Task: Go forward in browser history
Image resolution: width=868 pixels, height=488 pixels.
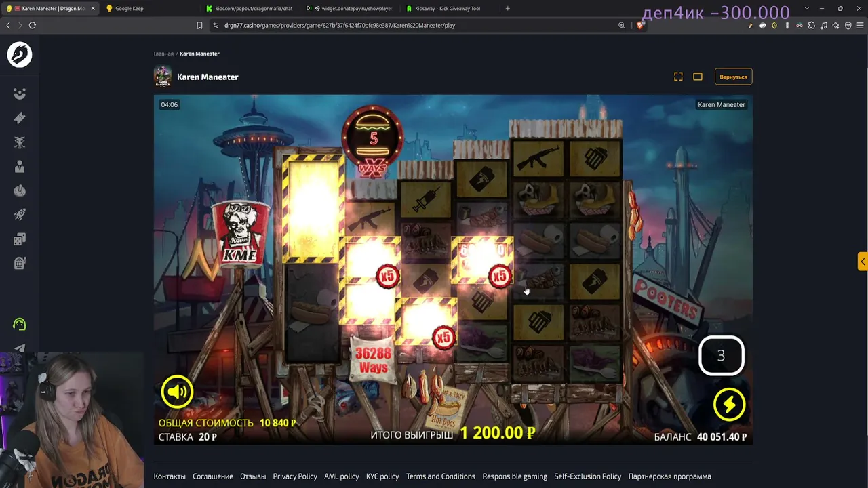Action: coord(20,25)
